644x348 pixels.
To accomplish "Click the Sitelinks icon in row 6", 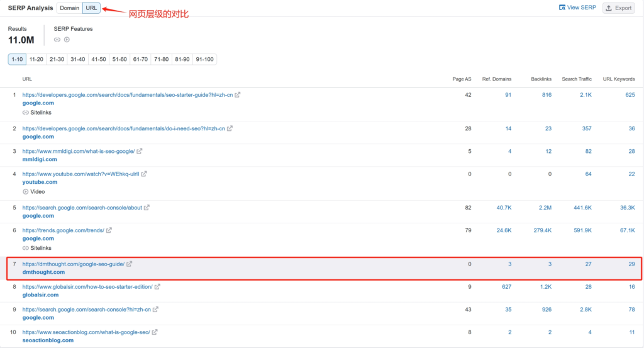I will (25, 248).
